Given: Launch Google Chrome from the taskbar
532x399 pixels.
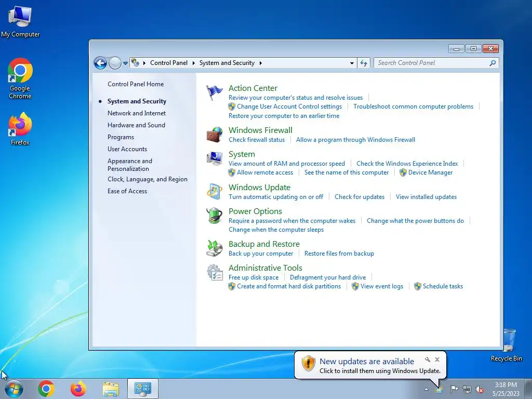Looking at the screenshot, I should point(46,389).
